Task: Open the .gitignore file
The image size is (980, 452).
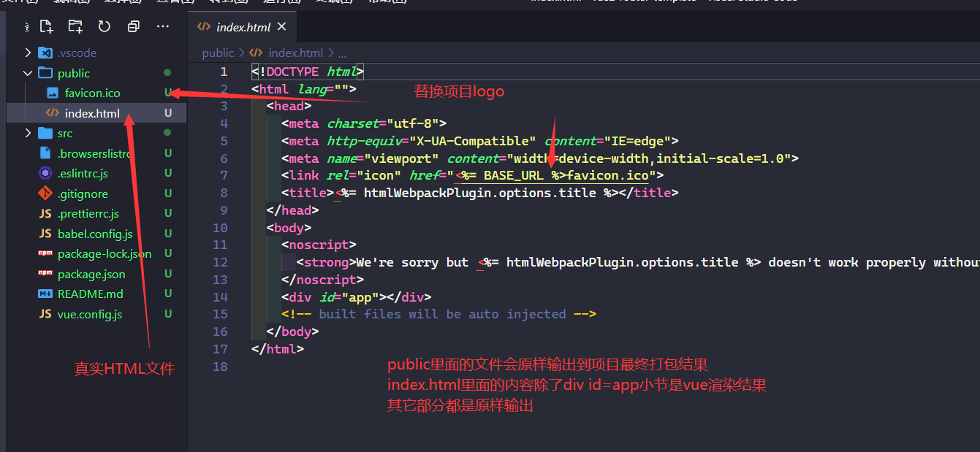Action: (x=83, y=194)
